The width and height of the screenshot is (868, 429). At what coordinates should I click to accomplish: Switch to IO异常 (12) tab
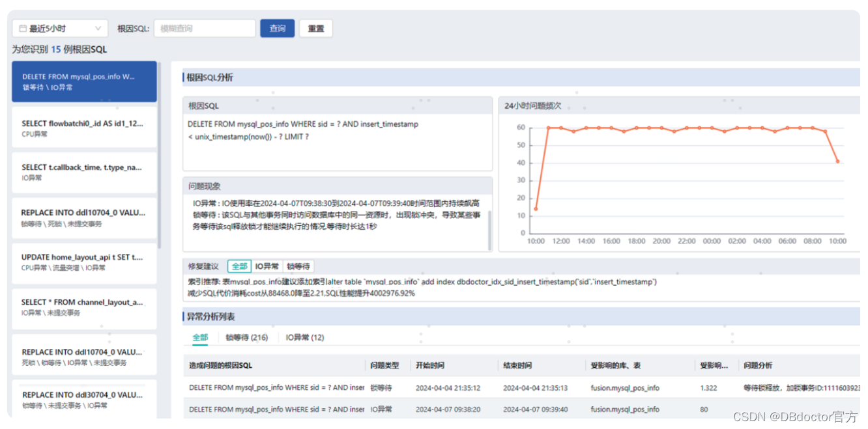pyautogui.click(x=305, y=337)
